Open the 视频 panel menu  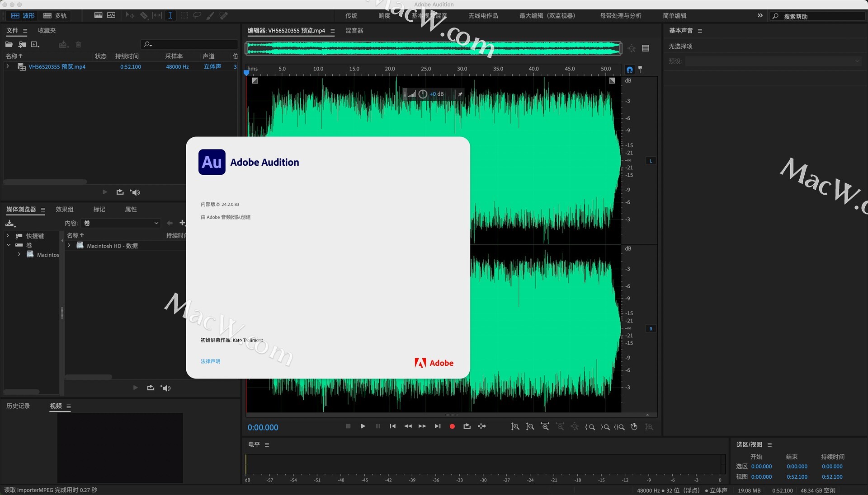coord(69,406)
